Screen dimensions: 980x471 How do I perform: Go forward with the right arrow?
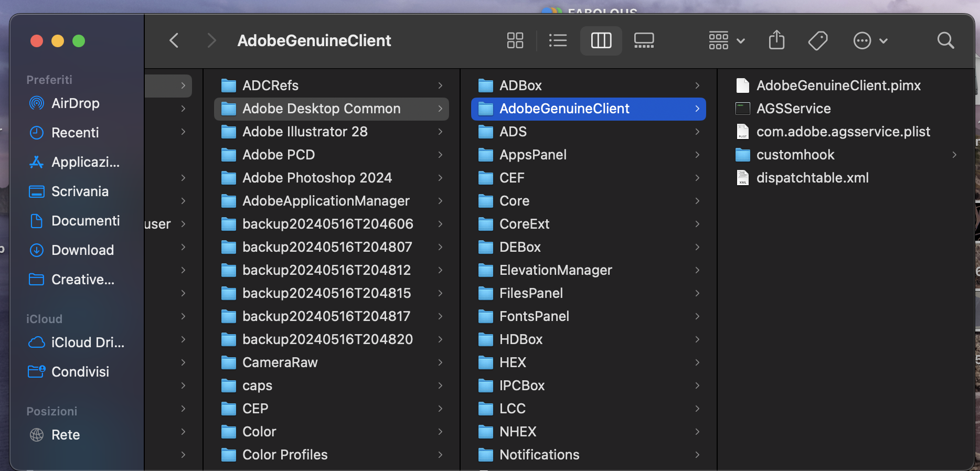[211, 40]
